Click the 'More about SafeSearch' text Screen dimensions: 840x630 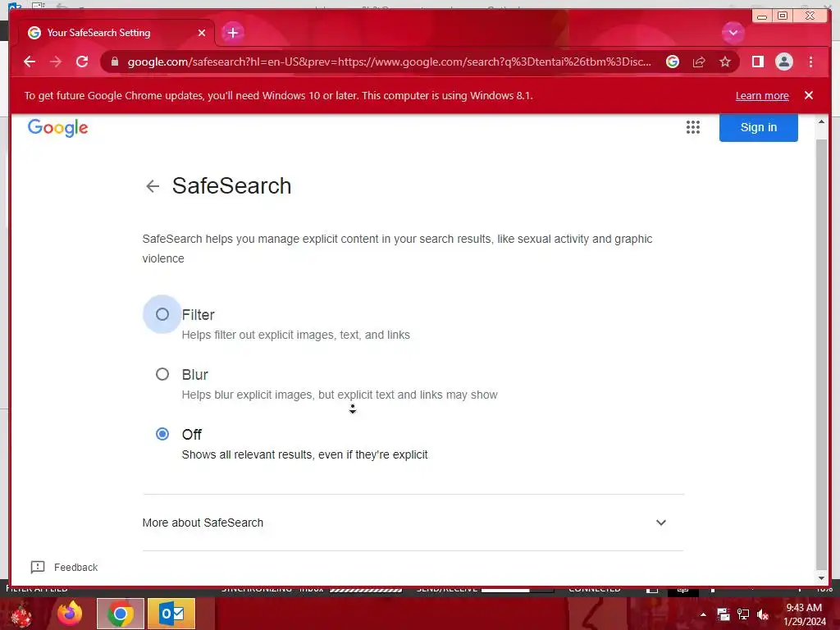203,523
